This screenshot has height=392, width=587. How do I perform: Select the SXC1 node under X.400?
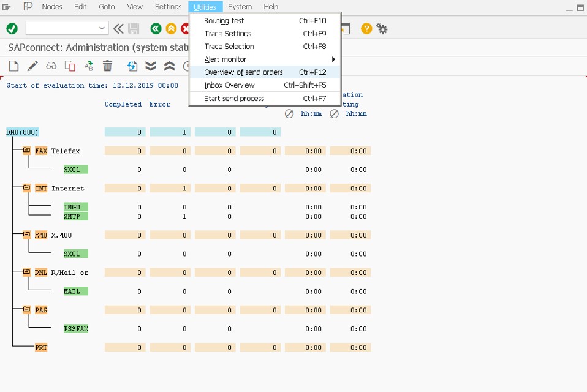pyautogui.click(x=75, y=254)
